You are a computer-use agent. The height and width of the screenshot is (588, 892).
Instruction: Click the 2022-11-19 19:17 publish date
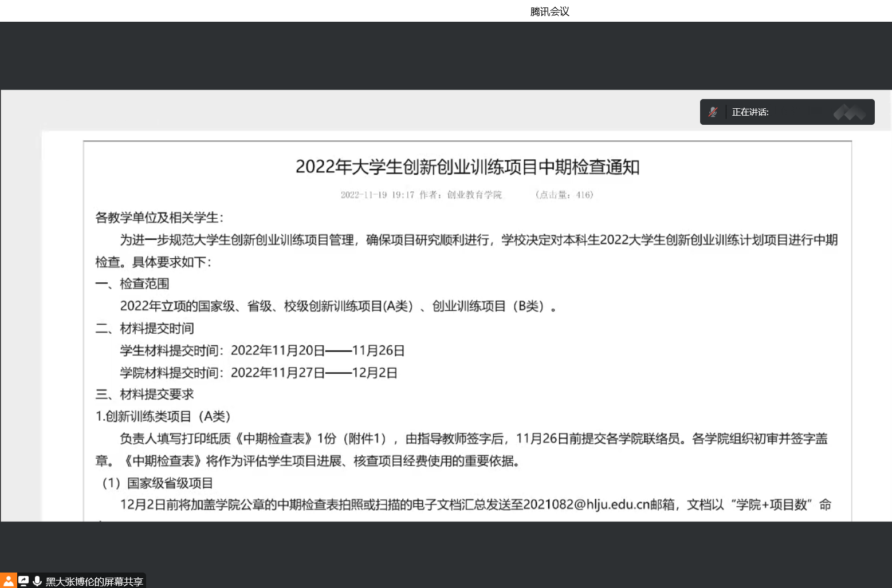click(377, 195)
